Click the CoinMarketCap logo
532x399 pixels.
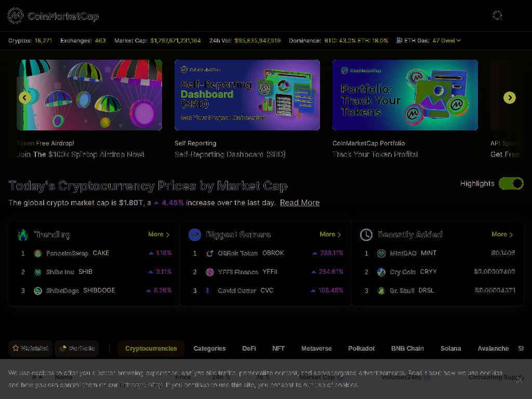(x=54, y=16)
